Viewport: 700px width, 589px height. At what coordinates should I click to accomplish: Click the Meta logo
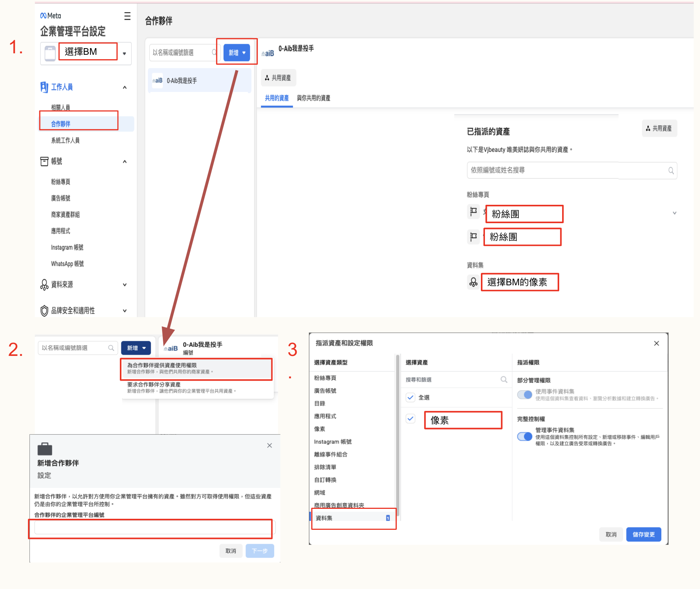coord(50,15)
